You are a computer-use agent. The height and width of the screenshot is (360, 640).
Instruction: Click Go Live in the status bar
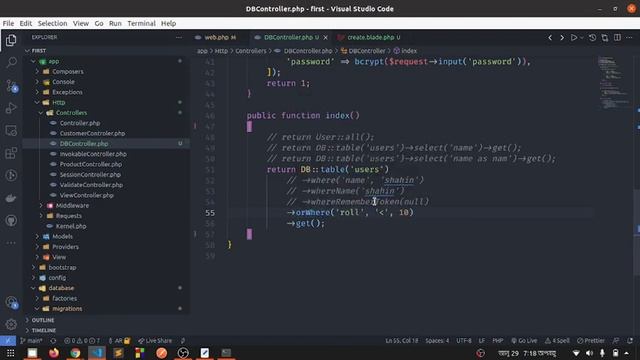click(524, 340)
